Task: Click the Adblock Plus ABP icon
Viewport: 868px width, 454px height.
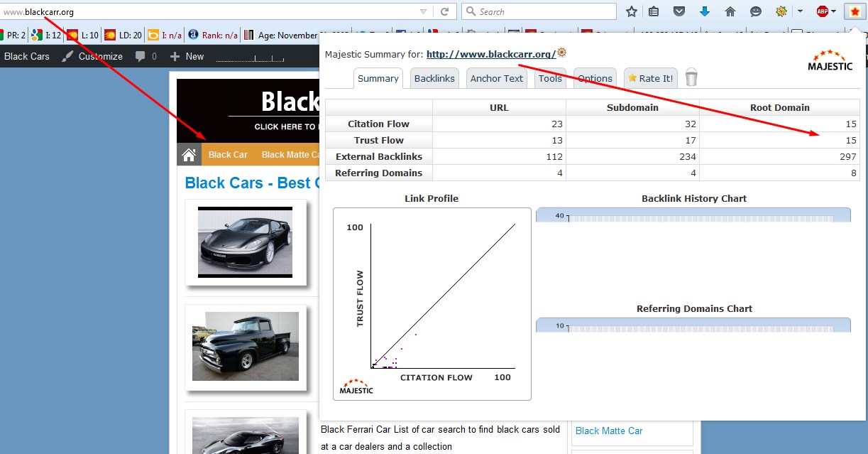Action: pos(822,11)
